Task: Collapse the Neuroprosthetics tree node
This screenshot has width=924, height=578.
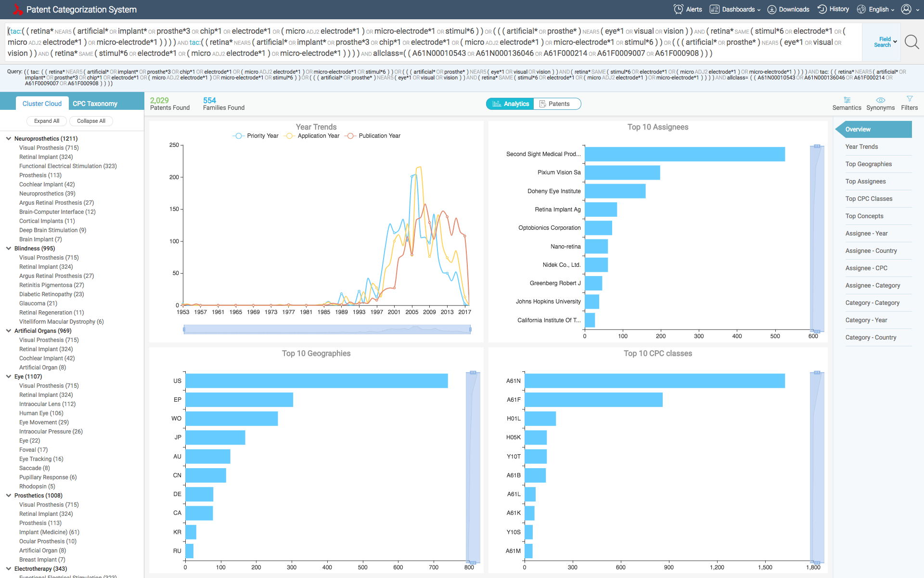Action: click(9, 139)
